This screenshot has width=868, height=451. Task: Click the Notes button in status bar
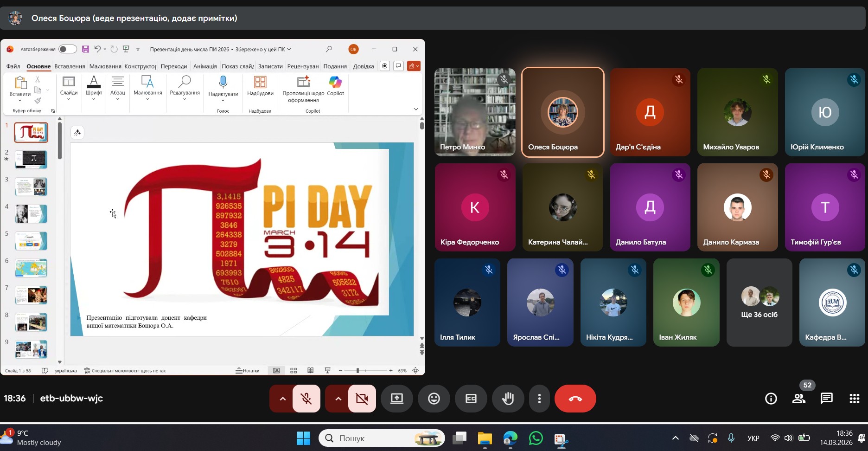click(x=248, y=370)
